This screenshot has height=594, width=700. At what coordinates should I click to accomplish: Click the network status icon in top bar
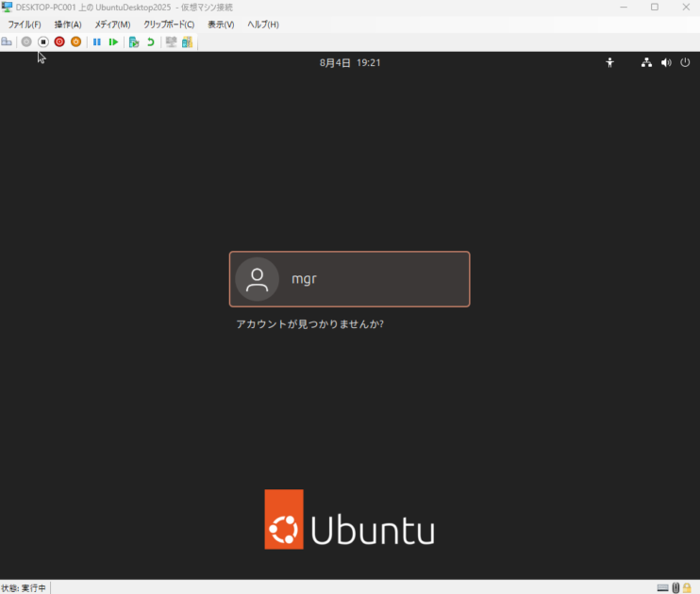[646, 62]
